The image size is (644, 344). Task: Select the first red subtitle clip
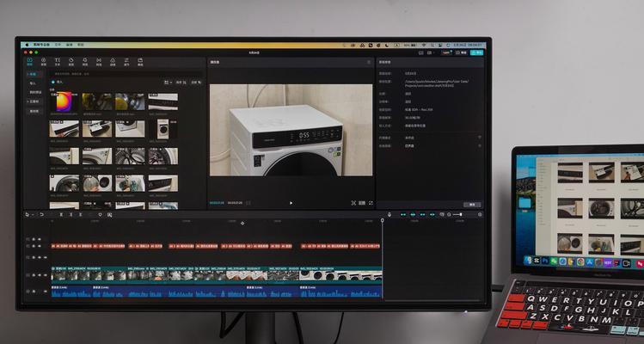coord(53,246)
